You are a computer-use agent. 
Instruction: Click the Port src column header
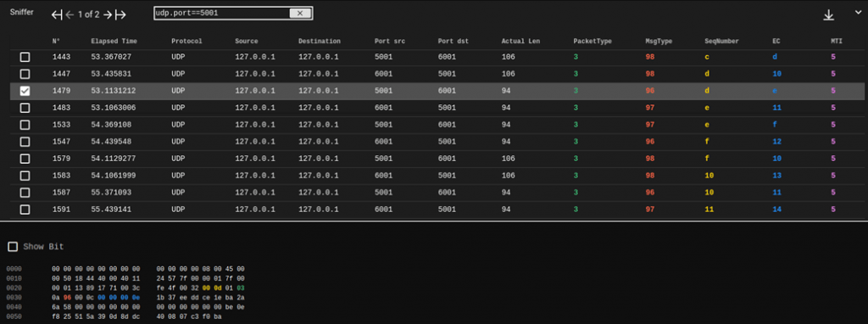click(x=390, y=41)
